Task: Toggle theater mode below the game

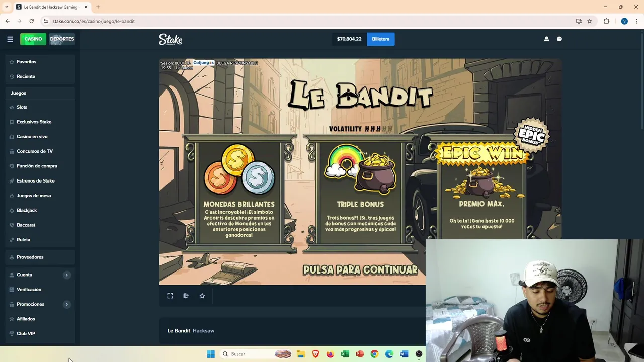Action: [186, 296]
